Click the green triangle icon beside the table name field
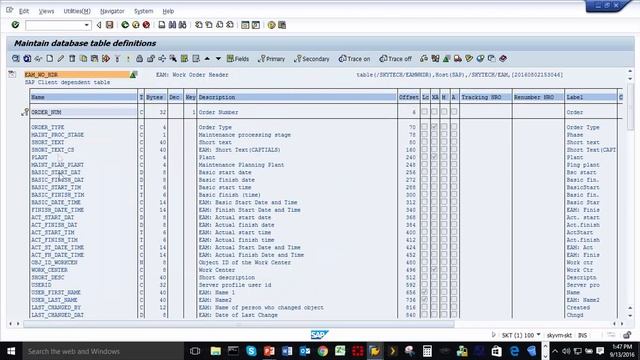This screenshot has height=360, width=640. (x=133, y=75)
